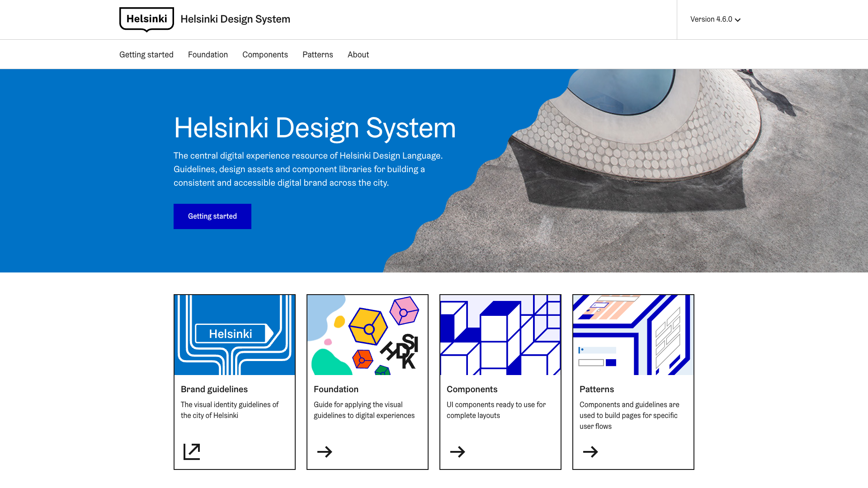Image resolution: width=868 pixels, height=488 pixels.
Task: Open the Version 4.6.0 dropdown
Action: [x=711, y=19]
